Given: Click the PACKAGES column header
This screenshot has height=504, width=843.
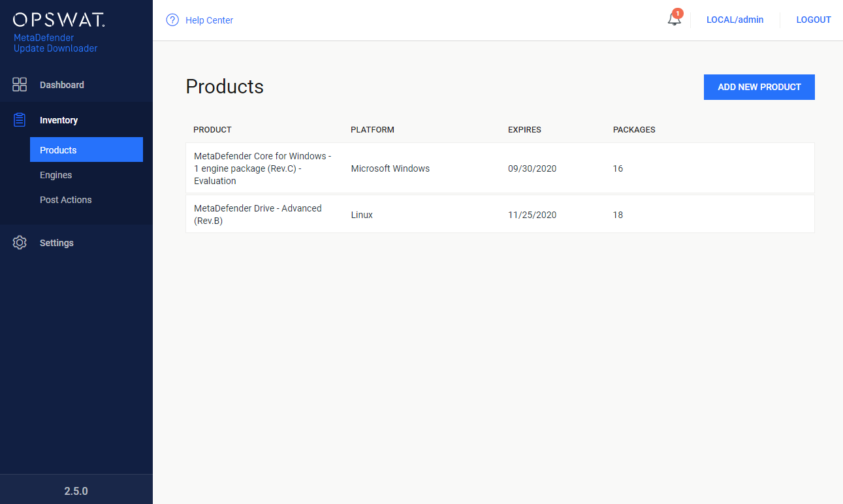Looking at the screenshot, I should tap(634, 130).
